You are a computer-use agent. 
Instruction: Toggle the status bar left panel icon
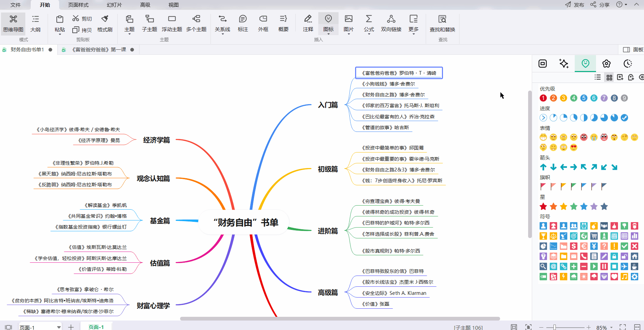(8, 327)
